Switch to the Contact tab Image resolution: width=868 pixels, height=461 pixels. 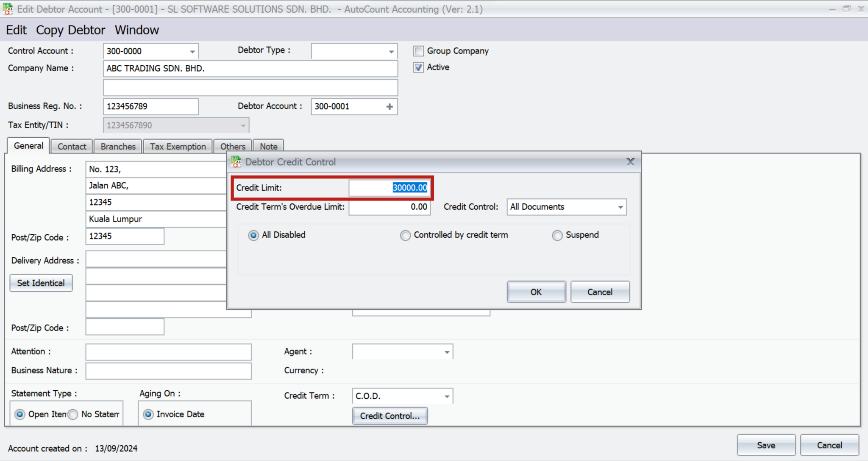[72, 147]
